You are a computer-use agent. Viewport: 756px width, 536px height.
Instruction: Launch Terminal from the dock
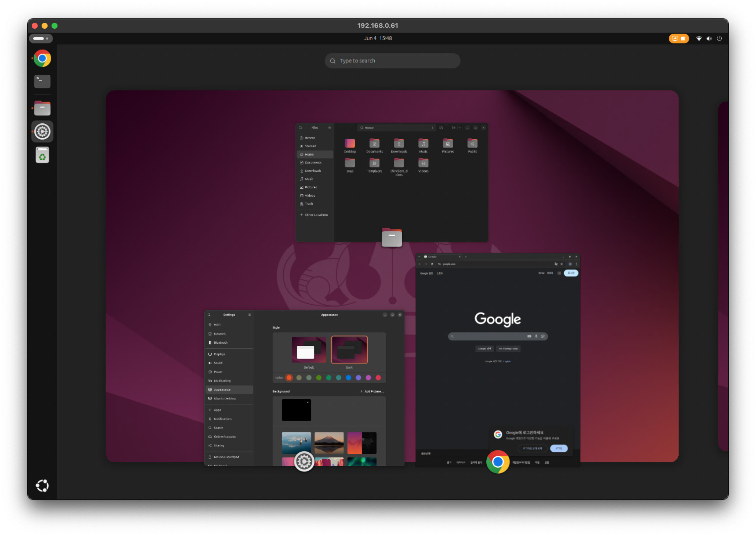pyautogui.click(x=42, y=81)
